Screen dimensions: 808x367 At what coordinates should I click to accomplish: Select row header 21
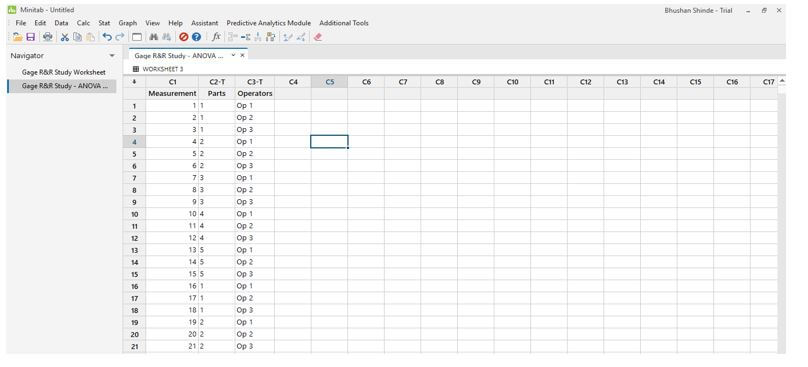click(134, 346)
